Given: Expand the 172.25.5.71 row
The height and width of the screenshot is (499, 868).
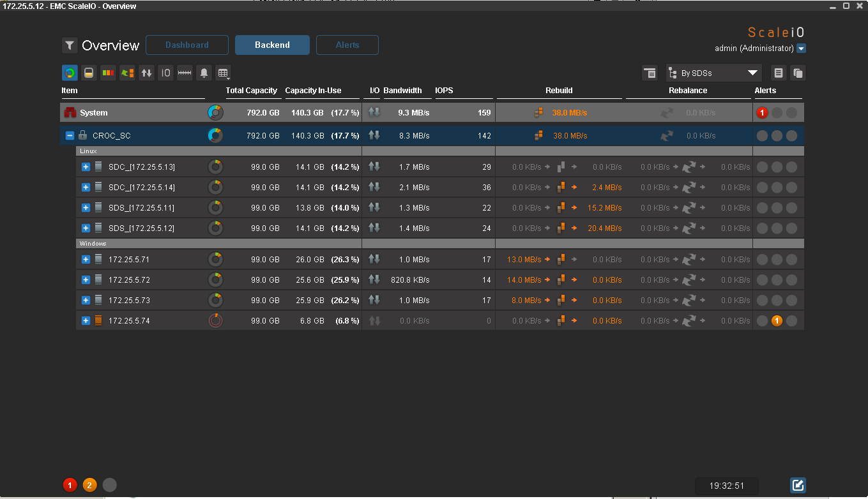Looking at the screenshot, I should tap(86, 260).
